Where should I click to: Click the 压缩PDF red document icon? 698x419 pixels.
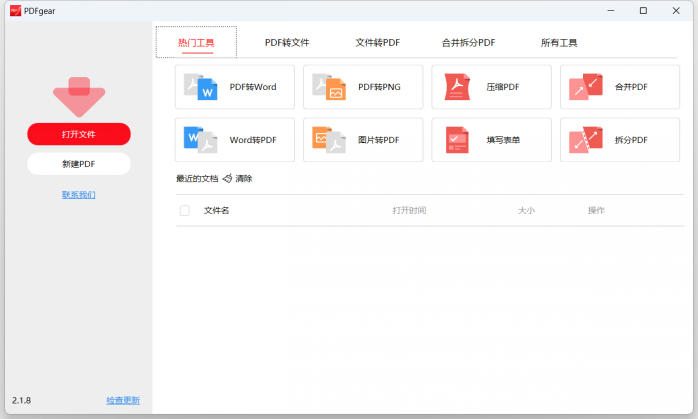(457, 87)
